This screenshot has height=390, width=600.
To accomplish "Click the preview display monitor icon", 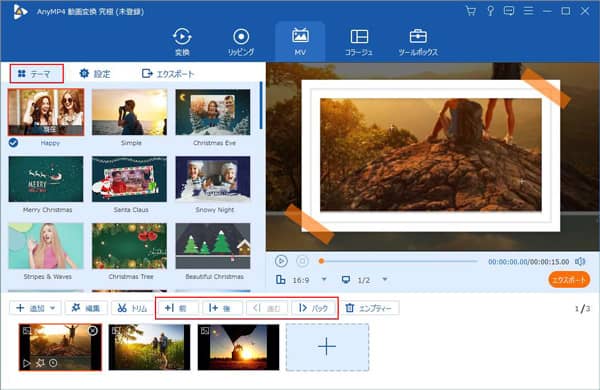I will [x=346, y=280].
